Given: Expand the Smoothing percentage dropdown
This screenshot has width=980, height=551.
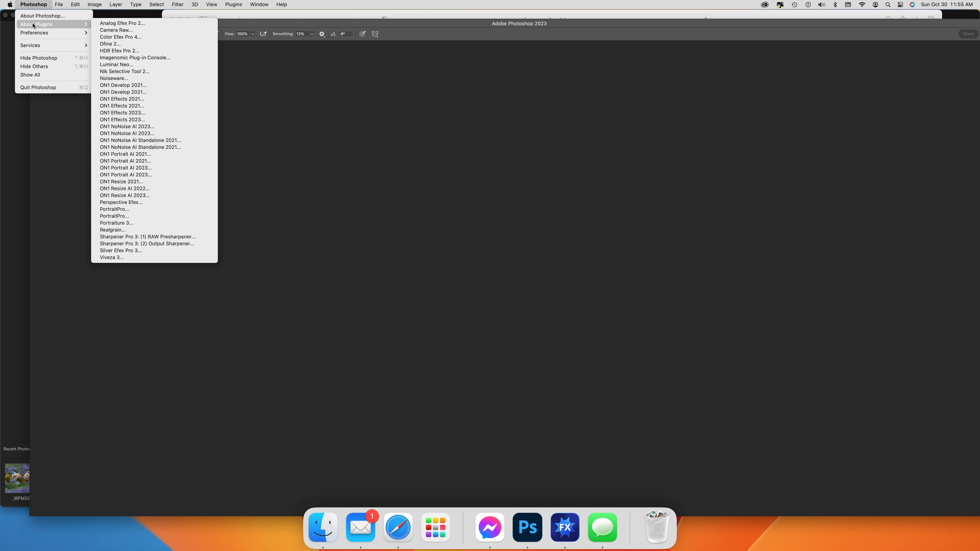Looking at the screenshot, I should pos(312,34).
